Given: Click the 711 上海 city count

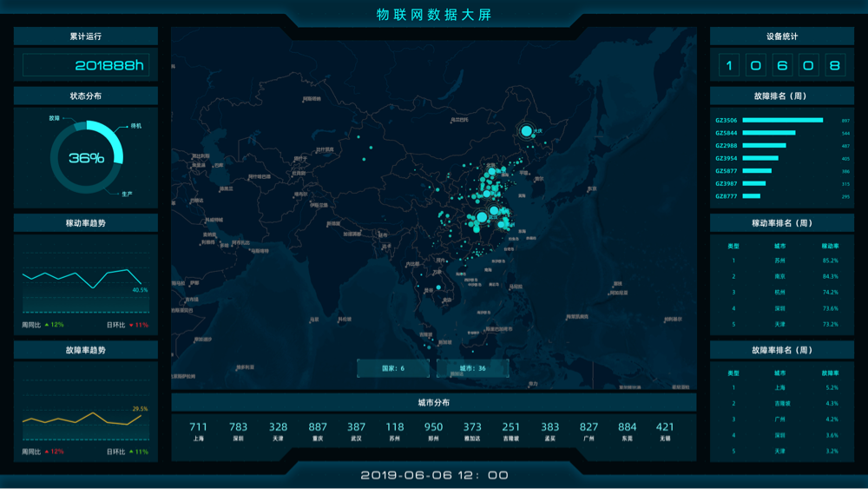Looking at the screenshot, I should (198, 431).
